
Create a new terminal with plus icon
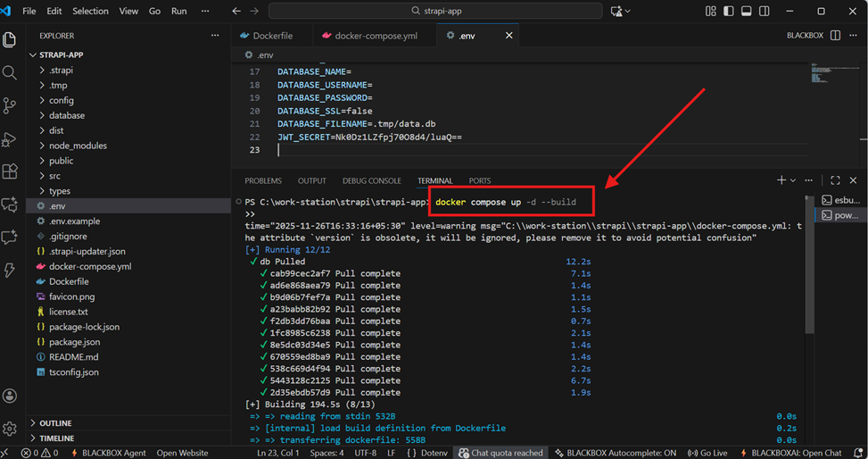(781, 180)
